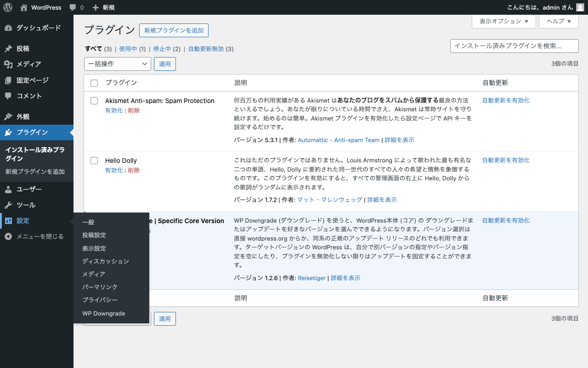This screenshot has width=588, height=368.
Task: Open the site home icon labeled WordPress
Action: [24, 7]
